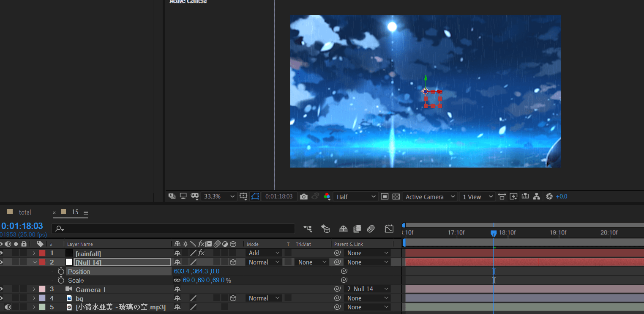The height and width of the screenshot is (314, 644).
Task: Toggle the Scale constrain proportions link
Action: point(177,280)
